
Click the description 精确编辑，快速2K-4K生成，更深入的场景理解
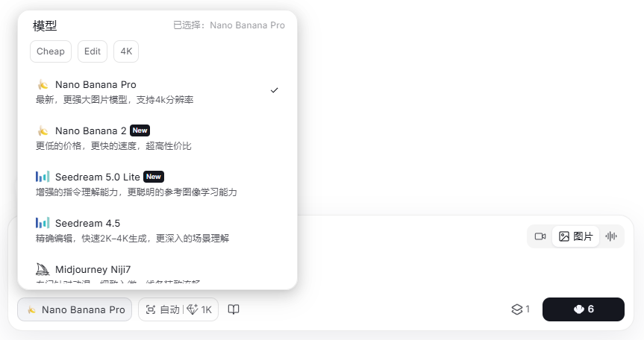(x=132, y=239)
